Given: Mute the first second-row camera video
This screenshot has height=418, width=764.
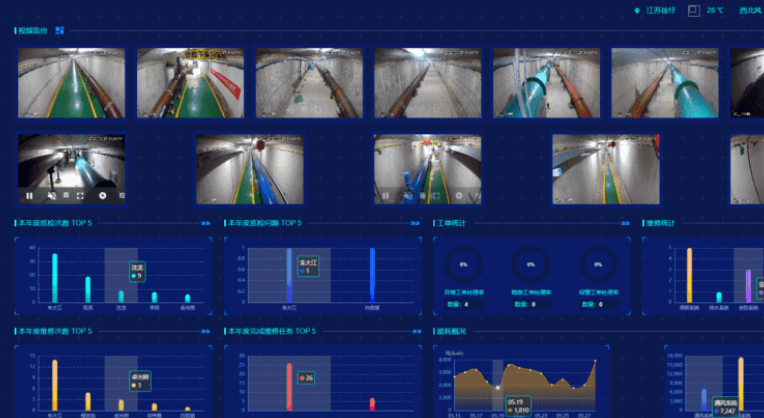Looking at the screenshot, I should click(51, 196).
